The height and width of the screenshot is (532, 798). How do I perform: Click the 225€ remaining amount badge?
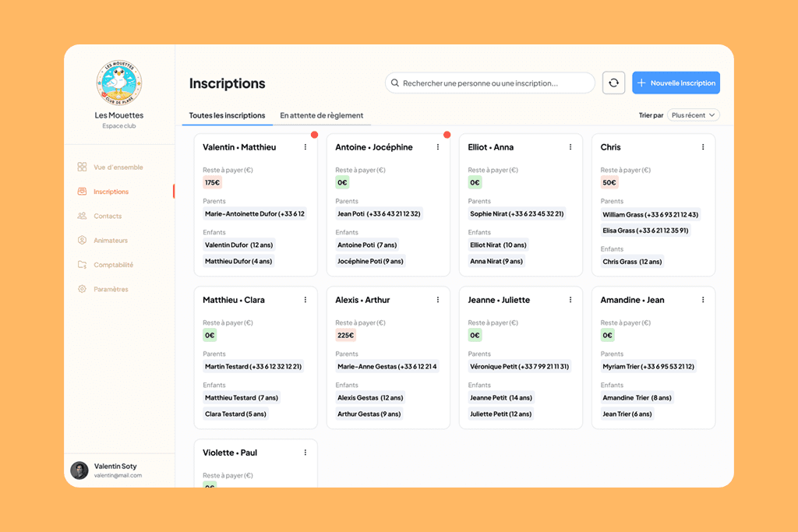click(345, 335)
